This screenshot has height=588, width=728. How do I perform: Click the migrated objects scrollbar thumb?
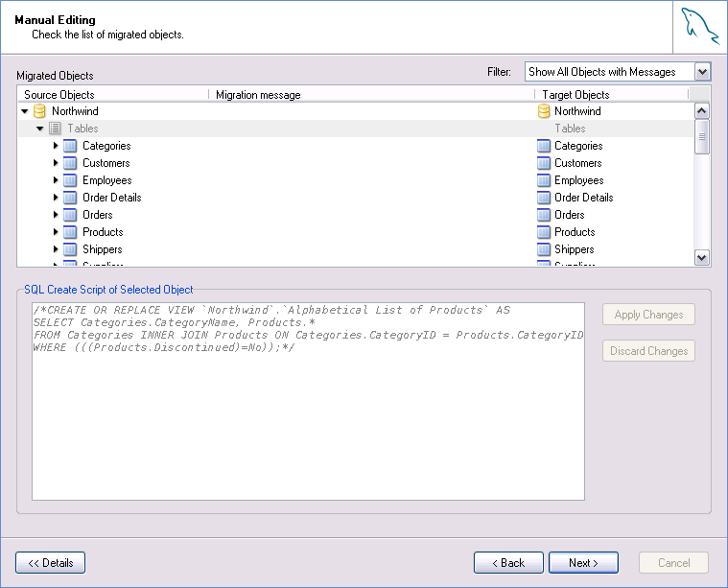pyautogui.click(x=701, y=136)
